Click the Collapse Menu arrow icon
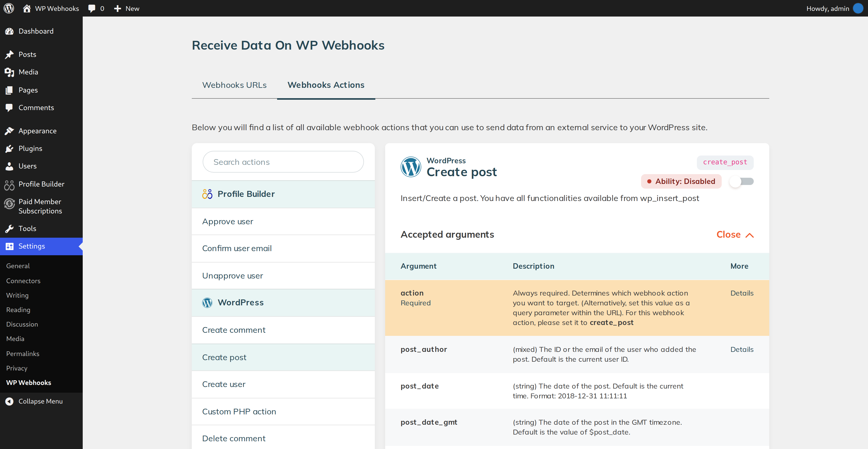This screenshot has width=868, height=449. (9, 401)
